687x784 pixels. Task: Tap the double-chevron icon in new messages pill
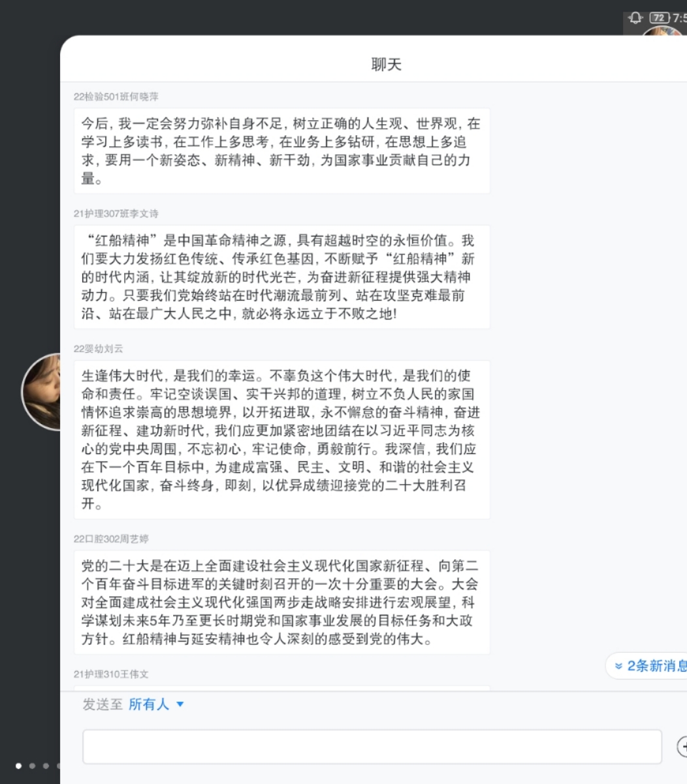click(618, 666)
